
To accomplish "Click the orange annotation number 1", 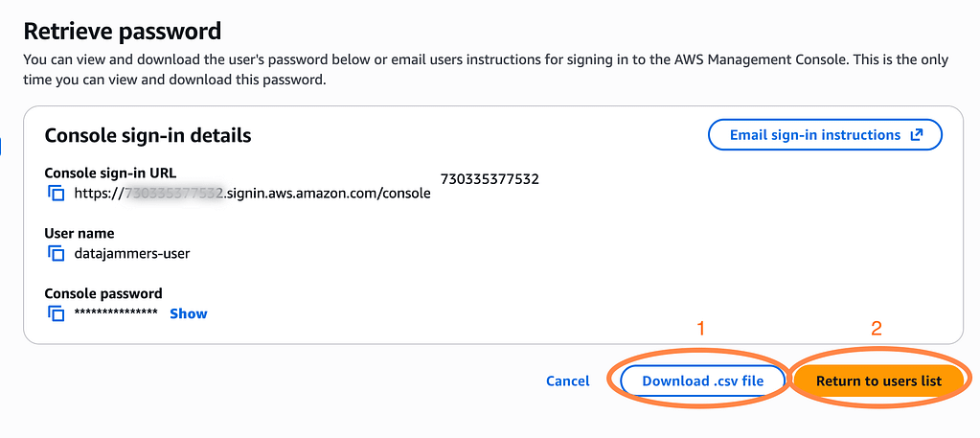I will (700, 329).
